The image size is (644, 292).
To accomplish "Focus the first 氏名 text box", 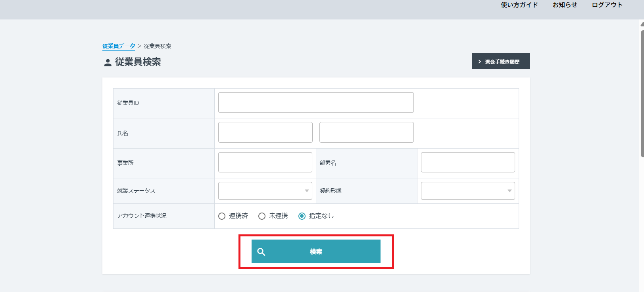I will [x=265, y=132].
